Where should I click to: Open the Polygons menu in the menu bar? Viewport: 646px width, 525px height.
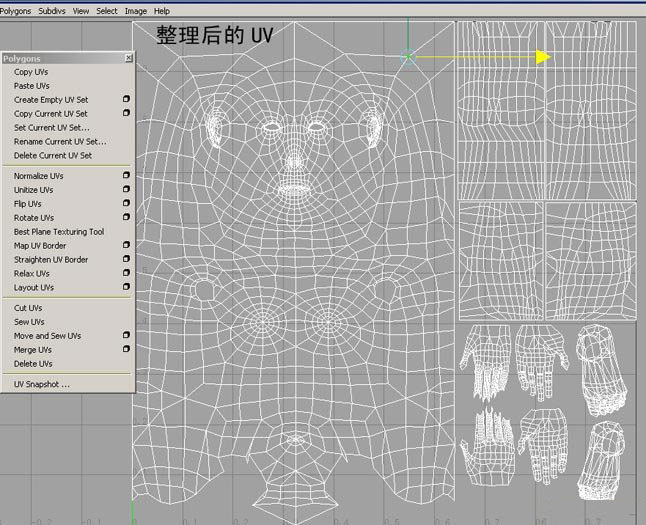(x=15, y=11)
